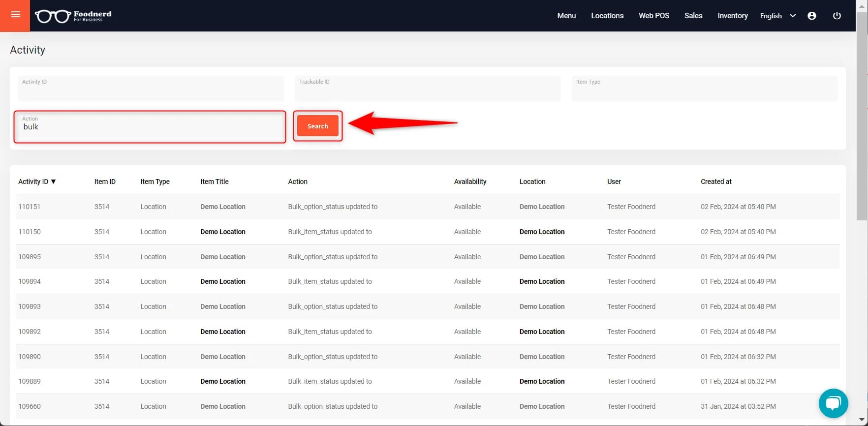The image size is (868, 426).
Task: Open the hamburger side menu
Action: 15,15
